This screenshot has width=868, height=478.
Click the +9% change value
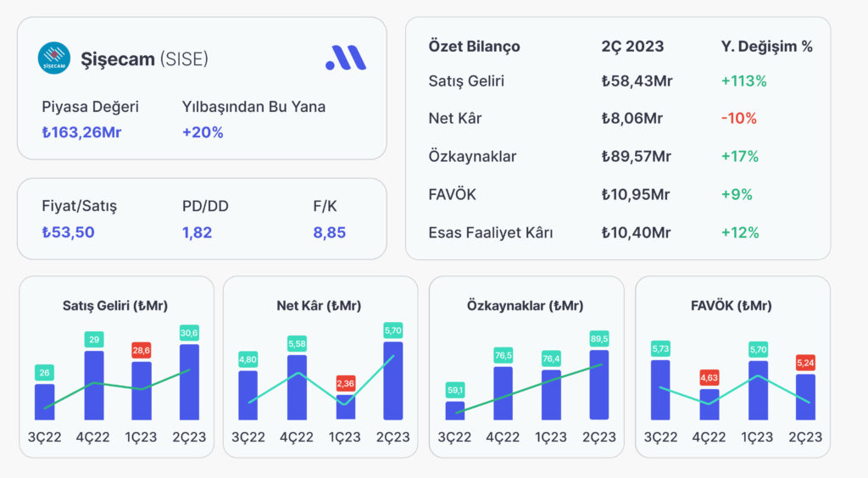click(737, 195)
